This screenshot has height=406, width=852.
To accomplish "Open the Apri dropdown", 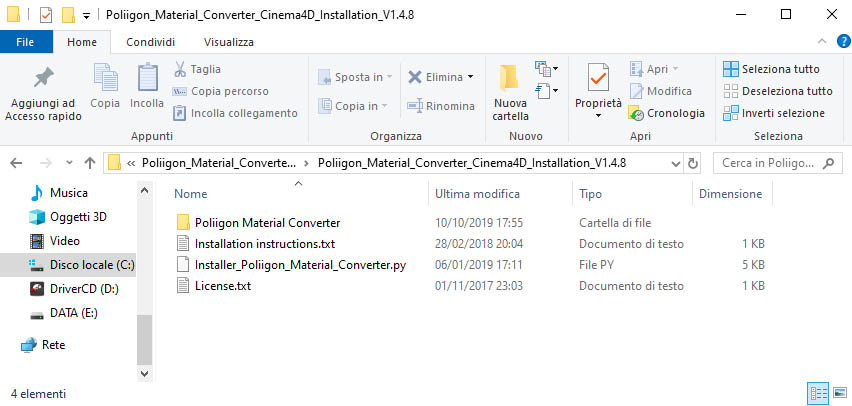I will (x=675, y=69).
